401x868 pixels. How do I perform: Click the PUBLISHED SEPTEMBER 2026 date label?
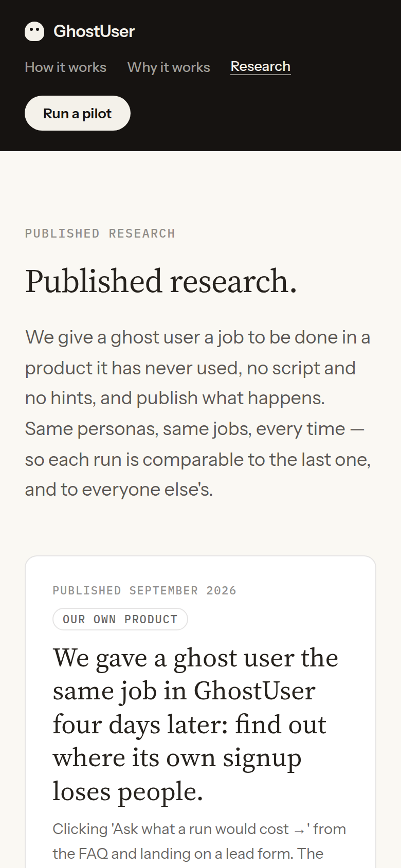pos(144,590)
